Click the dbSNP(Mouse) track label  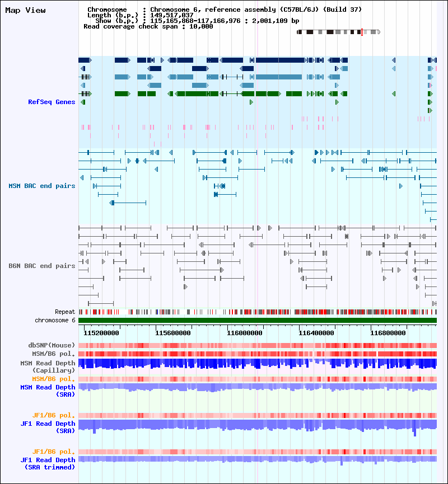click(52, 345)
